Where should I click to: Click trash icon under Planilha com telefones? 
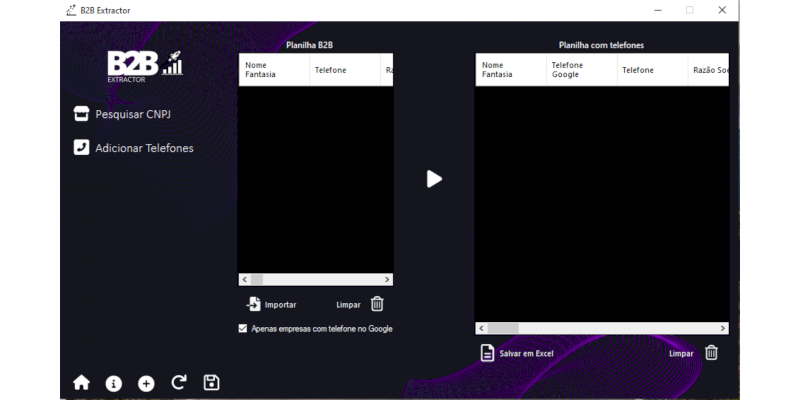pyautogui.click(x=711, y=353)
